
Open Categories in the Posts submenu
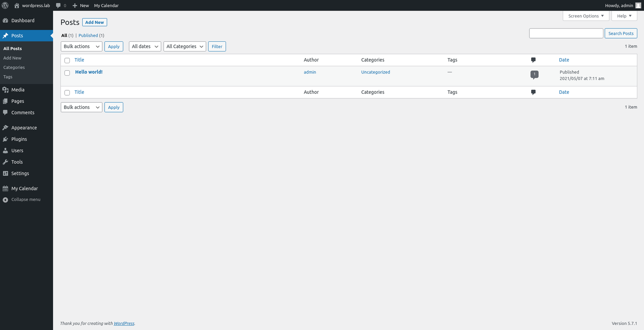pyautogui.click(x=14, y=67)
